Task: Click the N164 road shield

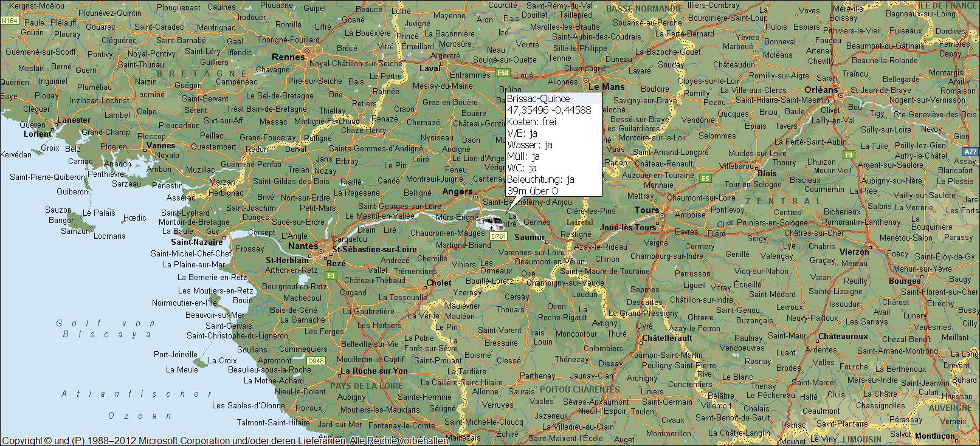Action: 10,21
